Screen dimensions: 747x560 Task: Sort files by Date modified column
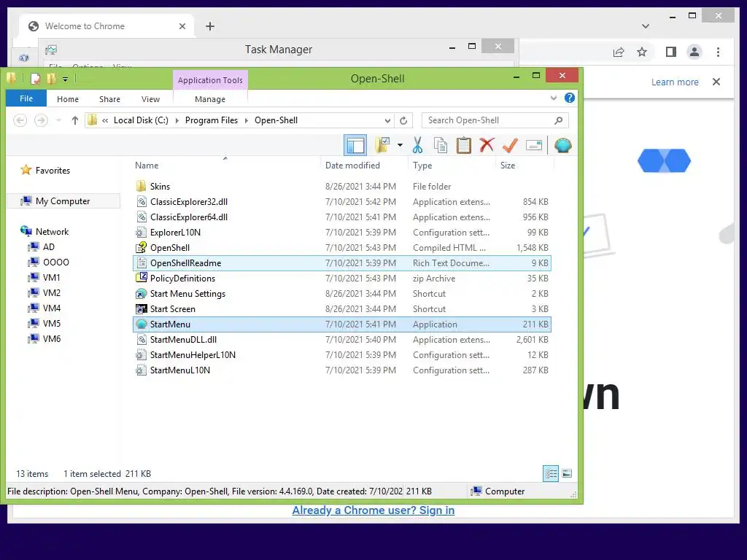(352, 166)
